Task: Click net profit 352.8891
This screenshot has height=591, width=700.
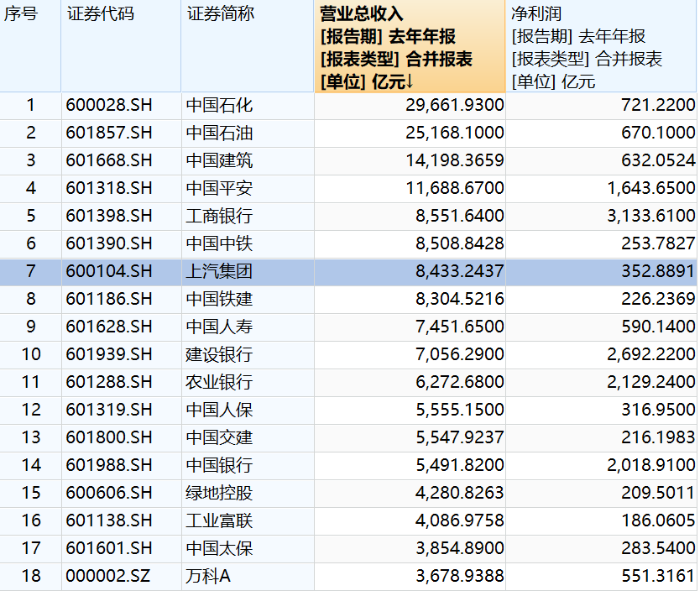Action: [x=658, y=271]
